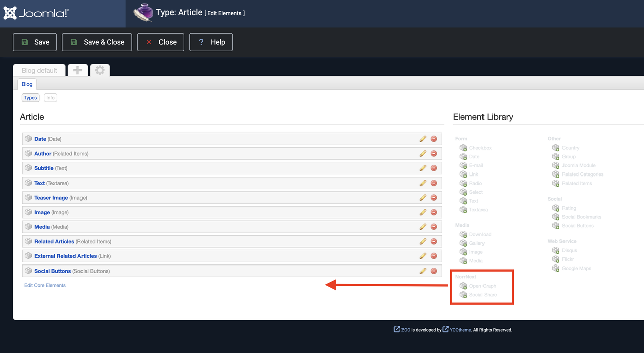The height and width of the screenshot is (353, 644).
Task: Add Gallery element from library
Action: click(472, 243)
